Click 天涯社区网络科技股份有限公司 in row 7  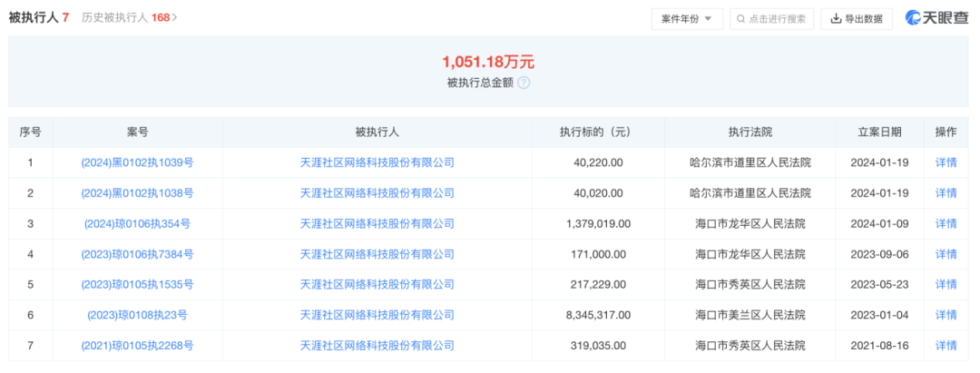tap(377, 346)
